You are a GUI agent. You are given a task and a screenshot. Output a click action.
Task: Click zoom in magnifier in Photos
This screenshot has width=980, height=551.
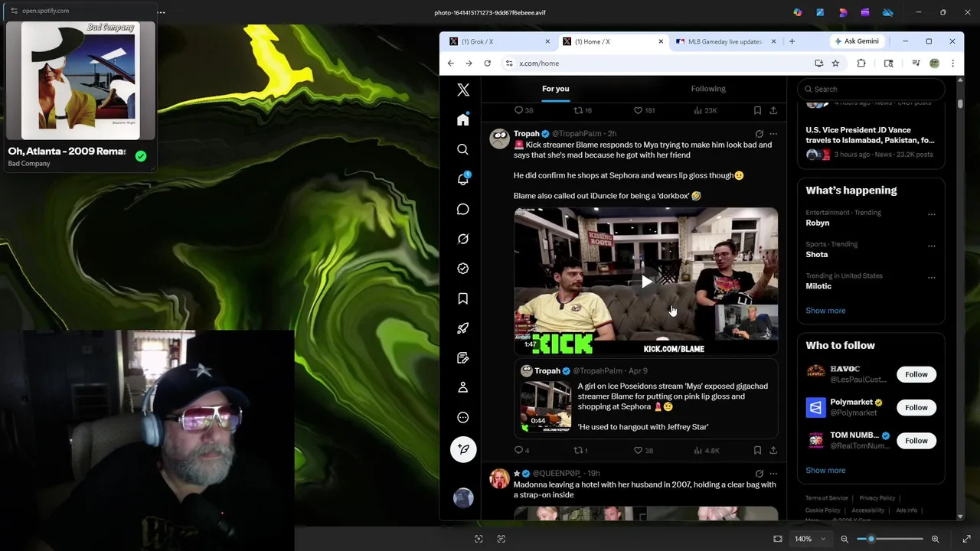(x=935, y=539)
